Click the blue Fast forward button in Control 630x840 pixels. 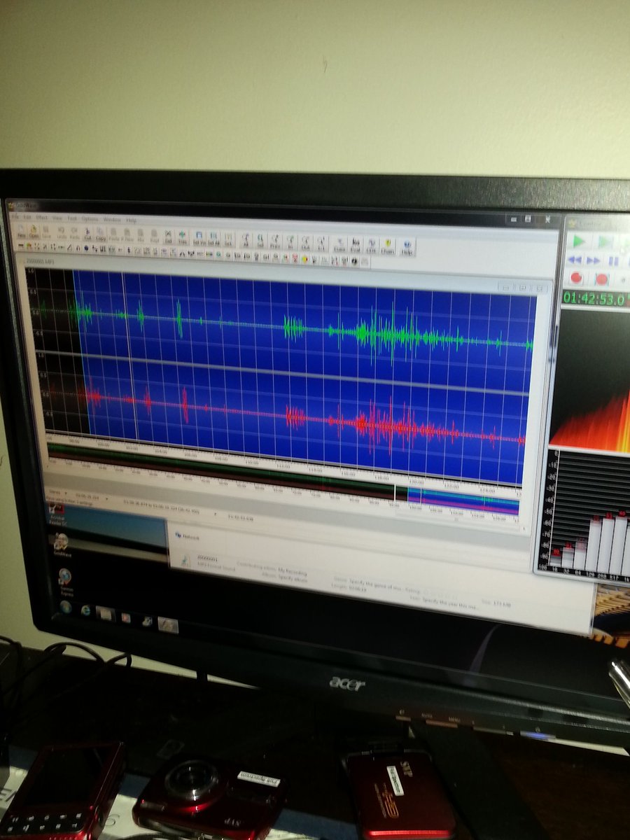[594, 260]
